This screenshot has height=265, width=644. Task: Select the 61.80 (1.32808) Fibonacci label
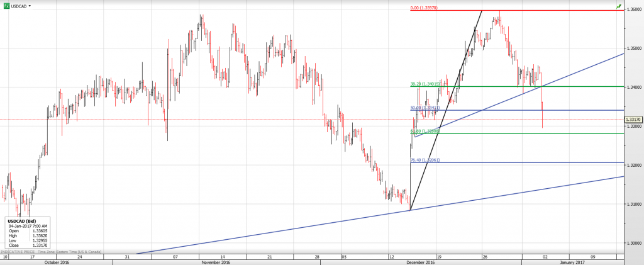425,132
